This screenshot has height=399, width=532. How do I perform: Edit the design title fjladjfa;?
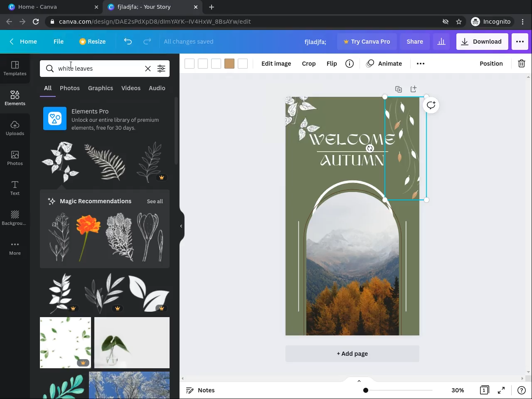(x=315, y=42)
